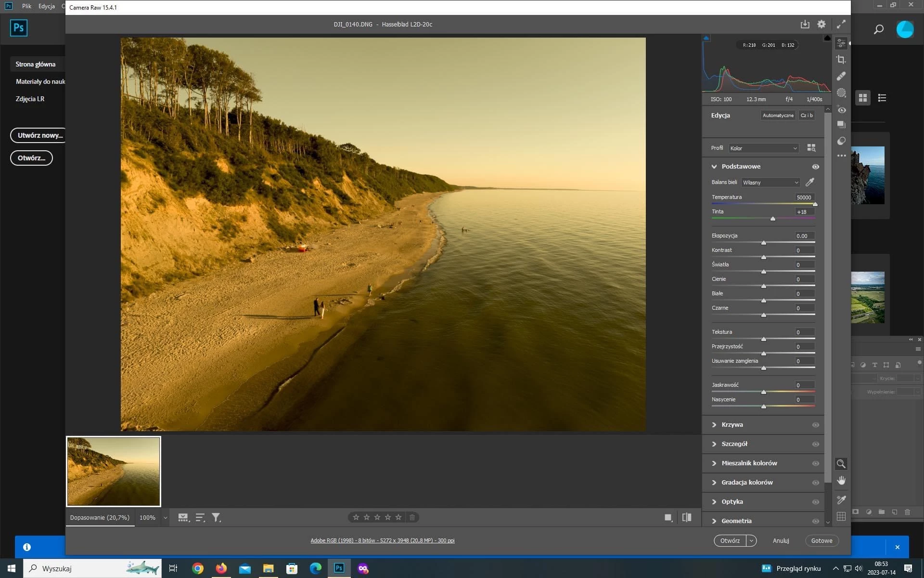This screenshot has height=578, width=924.
Task: Click the Gotowe button
Action: [821, 540]
